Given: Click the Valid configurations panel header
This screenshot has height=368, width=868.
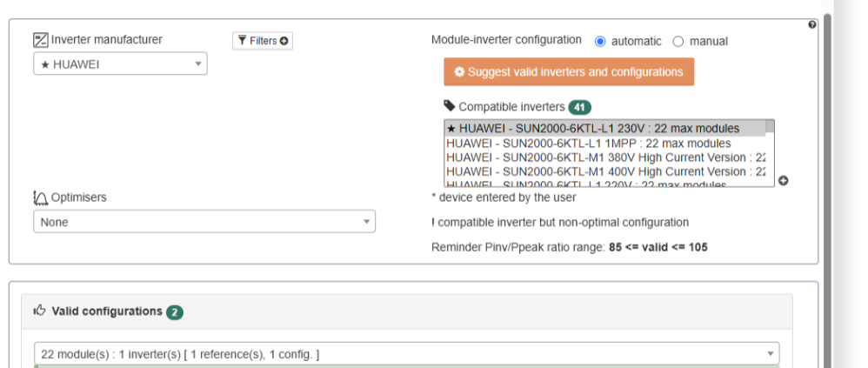Looking at the screenshot, I should [x=406, y=311].
